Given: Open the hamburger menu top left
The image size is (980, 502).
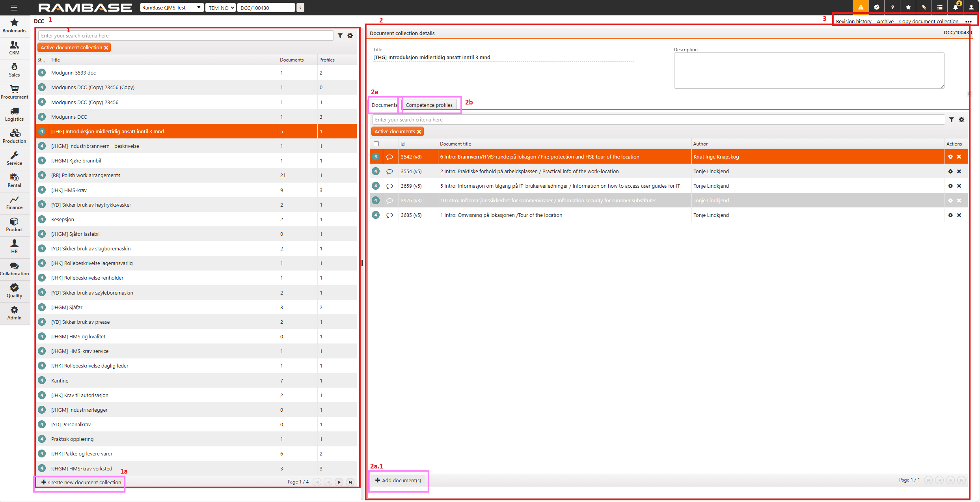Looking at the screenshot, I should point(14,7).
